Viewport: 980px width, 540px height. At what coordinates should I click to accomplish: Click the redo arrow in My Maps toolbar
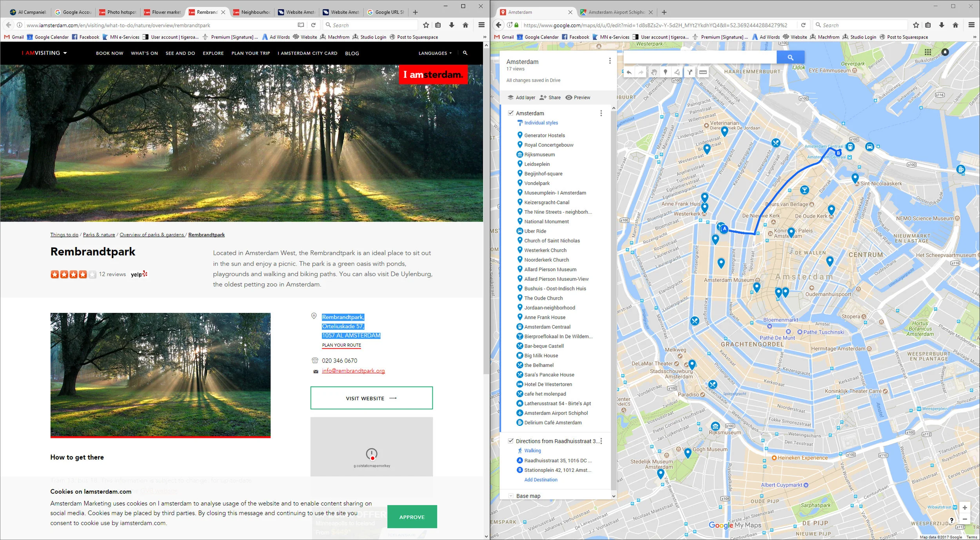pos(641,72)
